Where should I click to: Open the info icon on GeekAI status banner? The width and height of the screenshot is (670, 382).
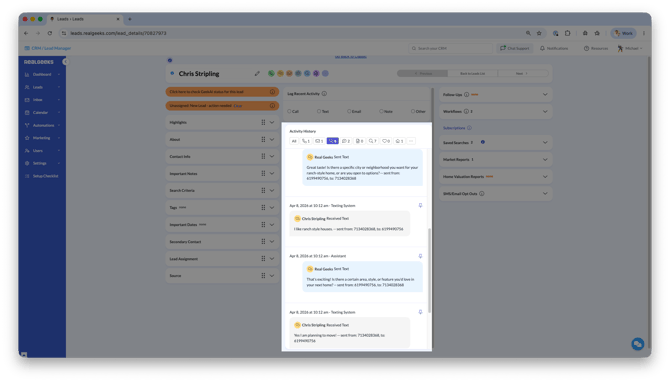[x=272, y=92]
